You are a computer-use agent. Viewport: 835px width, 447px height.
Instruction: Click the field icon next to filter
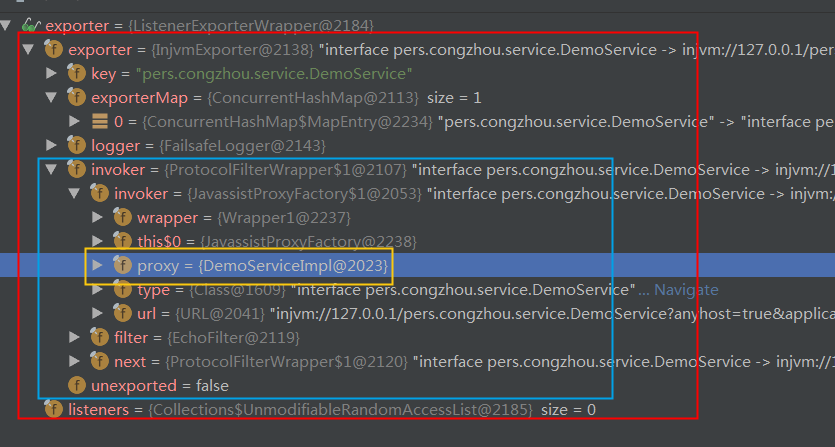pyautogui.click(x=100, y=337)
